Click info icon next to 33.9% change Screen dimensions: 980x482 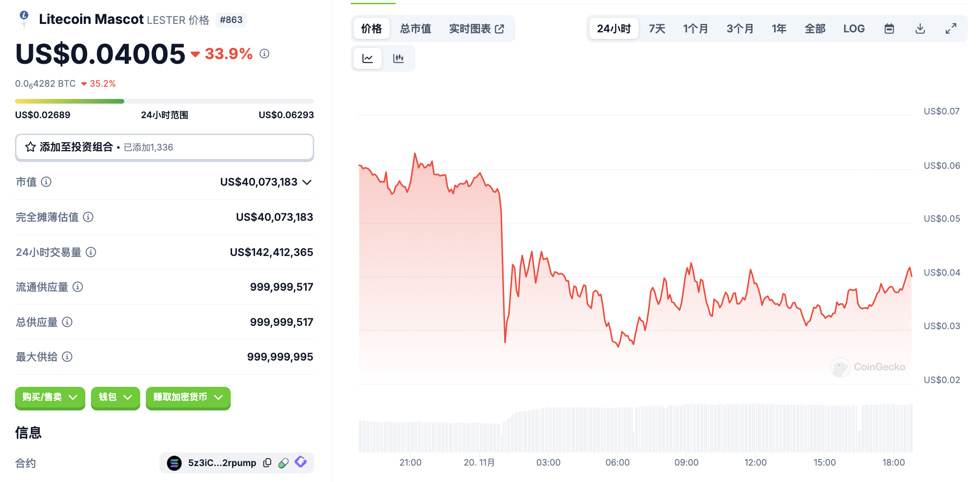tap(264, 54)
